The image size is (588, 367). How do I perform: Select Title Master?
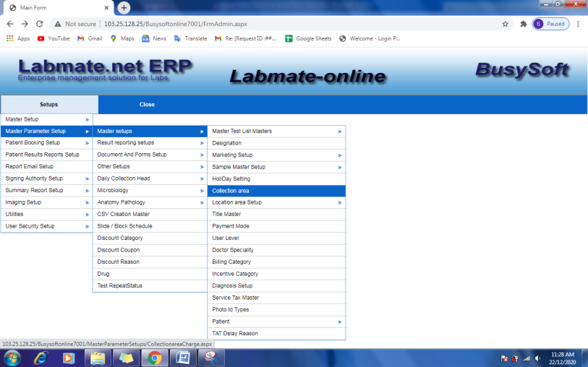pos(276,215)
